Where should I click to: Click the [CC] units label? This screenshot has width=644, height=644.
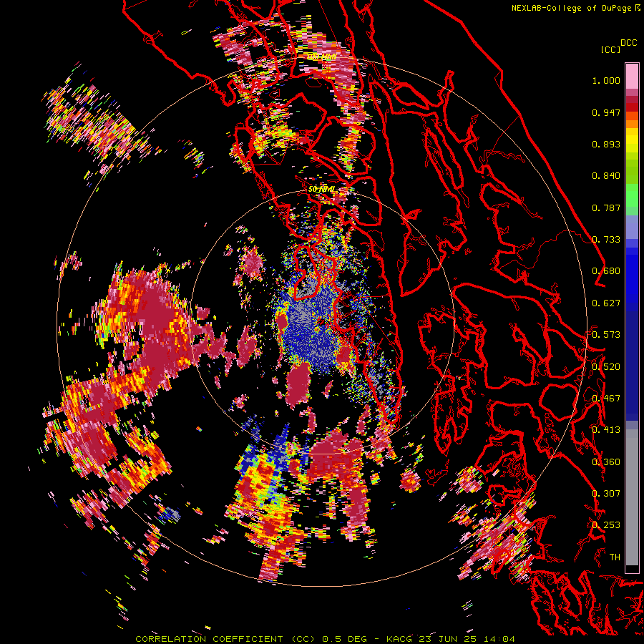coord(611,49)
